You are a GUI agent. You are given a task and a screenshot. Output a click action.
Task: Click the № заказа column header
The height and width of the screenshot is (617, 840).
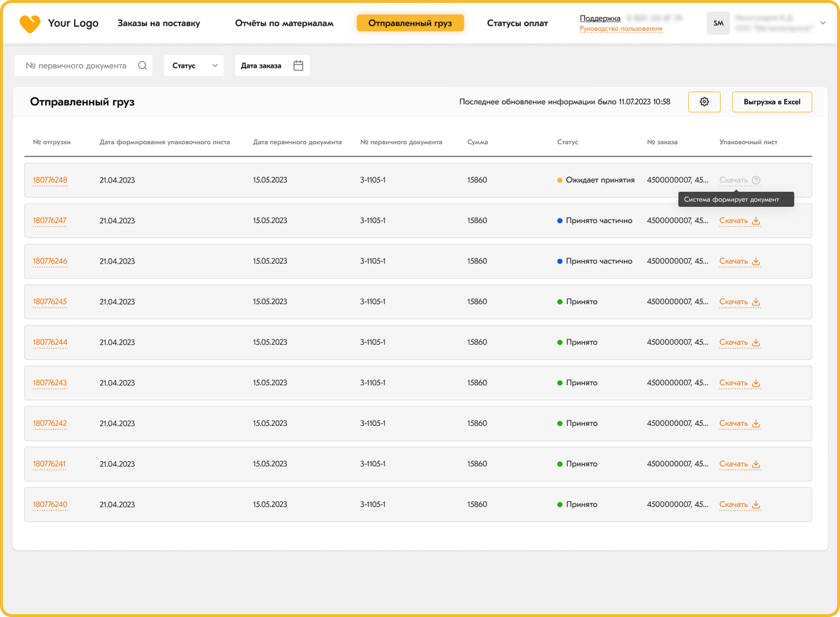pos(662,142)
